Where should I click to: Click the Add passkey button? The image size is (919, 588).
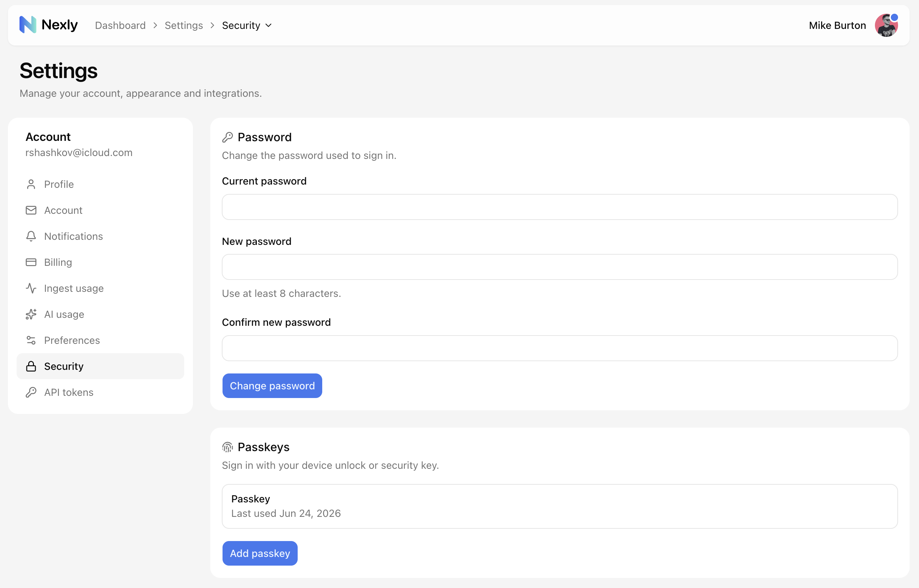click(x=260, y=553)
